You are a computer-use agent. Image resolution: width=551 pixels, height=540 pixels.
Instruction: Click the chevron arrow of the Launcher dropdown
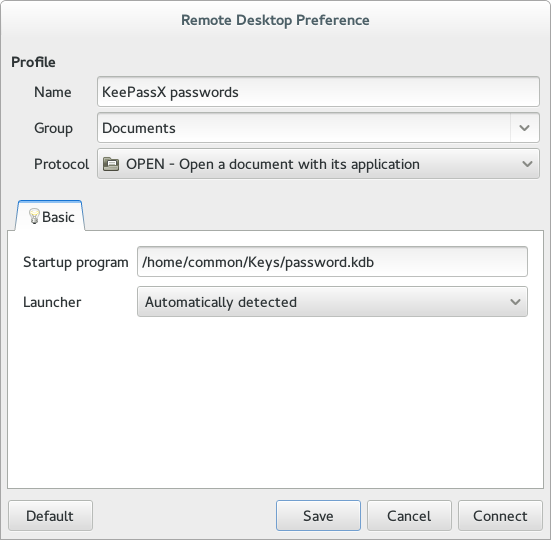pos(515,302)
